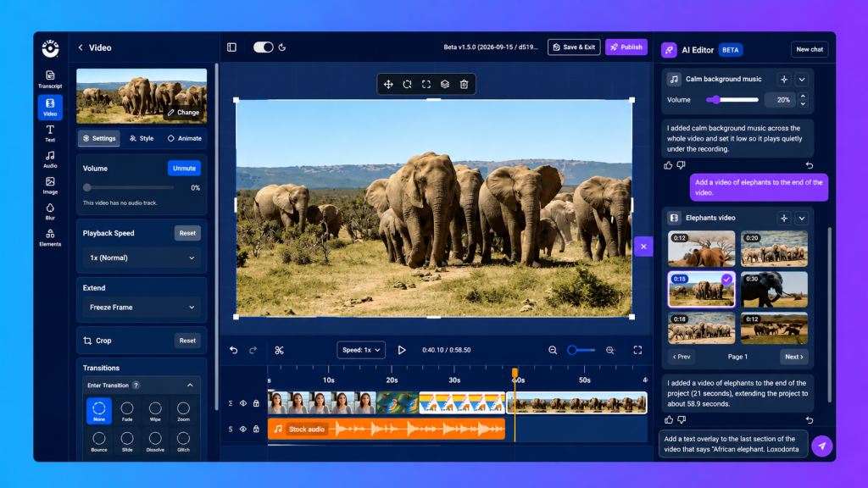Image resolution: width=868 pixels, height=488 pixels.
Task: Select the Blur tool in sidebar
Action: (x=50, y=211)
